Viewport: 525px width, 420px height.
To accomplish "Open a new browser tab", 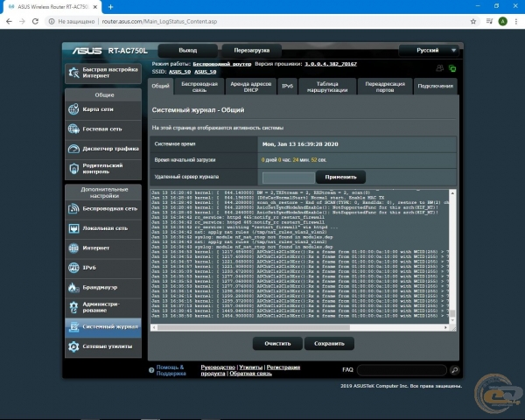I will point(110,7).
